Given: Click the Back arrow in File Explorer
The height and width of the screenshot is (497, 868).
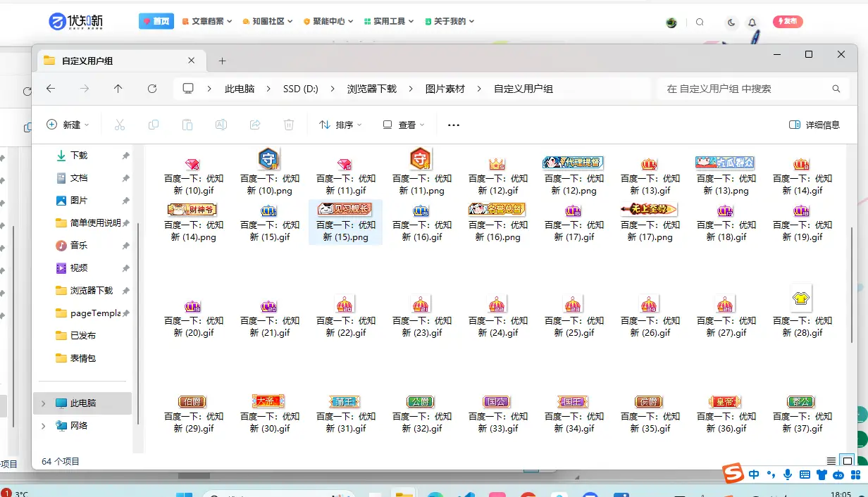Looking at the screenshot, I should point(51,89).
